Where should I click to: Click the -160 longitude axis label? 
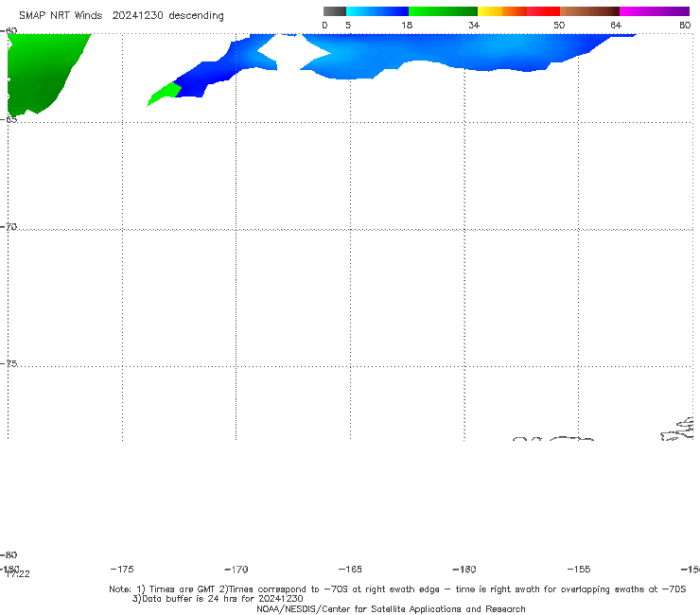pyautogui.click(x=464, y=569)
